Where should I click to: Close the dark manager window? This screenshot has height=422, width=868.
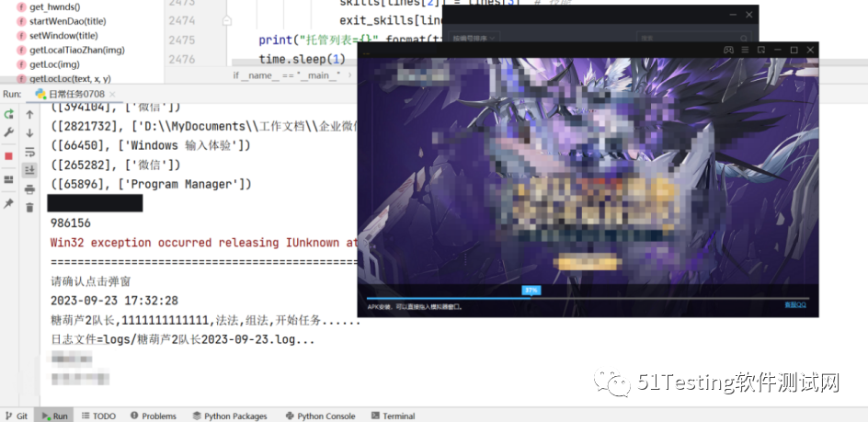coord(749,15)
